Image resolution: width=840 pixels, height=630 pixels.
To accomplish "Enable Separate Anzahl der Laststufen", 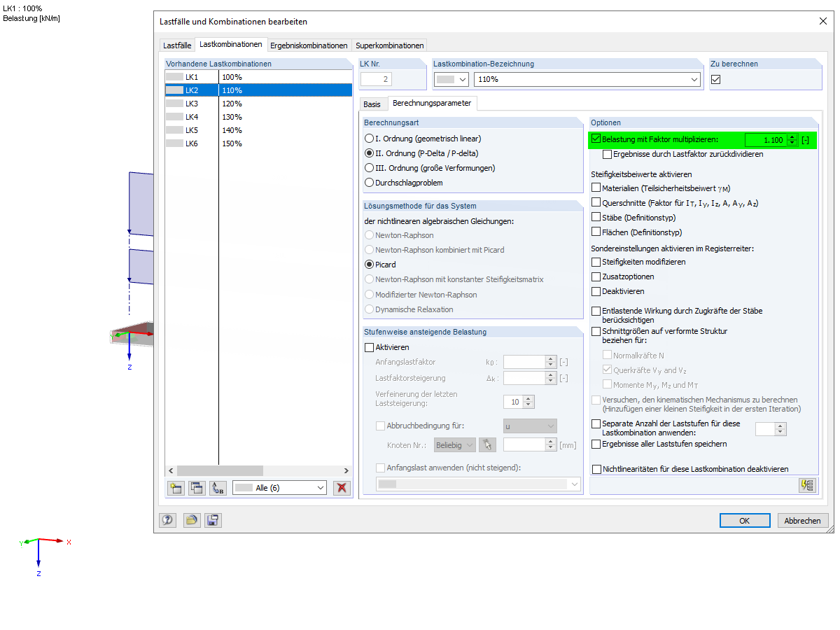I will pyautogui.click(x=596, y=423).
